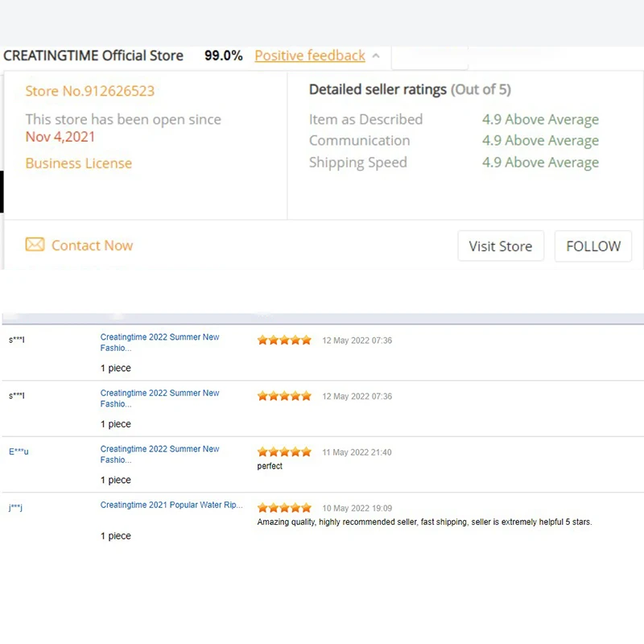Click the Contact Now link text
This screenshot has width=644, height=644.
point(92,246)
